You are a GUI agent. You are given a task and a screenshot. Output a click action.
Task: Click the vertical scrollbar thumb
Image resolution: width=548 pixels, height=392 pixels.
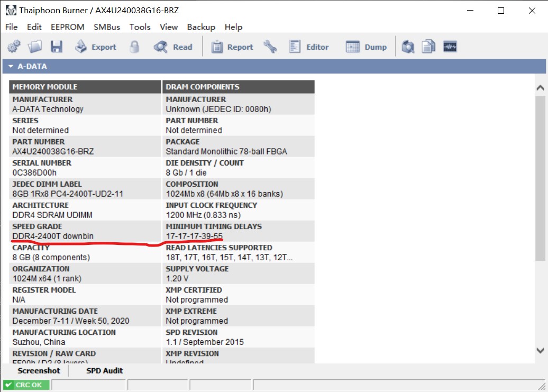coord(540,178)
